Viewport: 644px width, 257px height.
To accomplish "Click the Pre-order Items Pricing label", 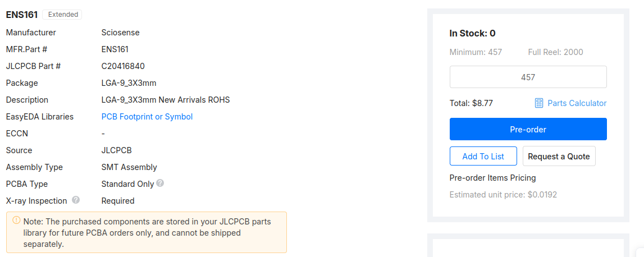I will (x=492, y=178).
